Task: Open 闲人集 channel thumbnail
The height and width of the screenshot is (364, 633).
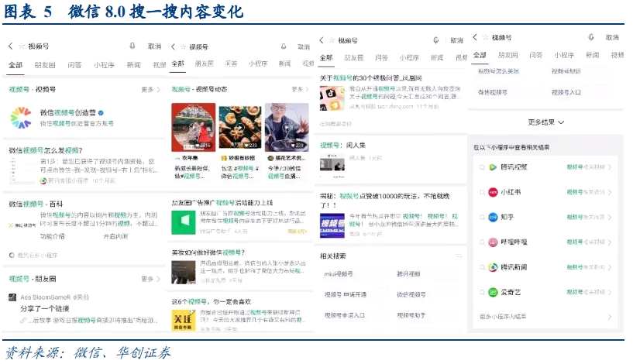Action: point(332,166)
